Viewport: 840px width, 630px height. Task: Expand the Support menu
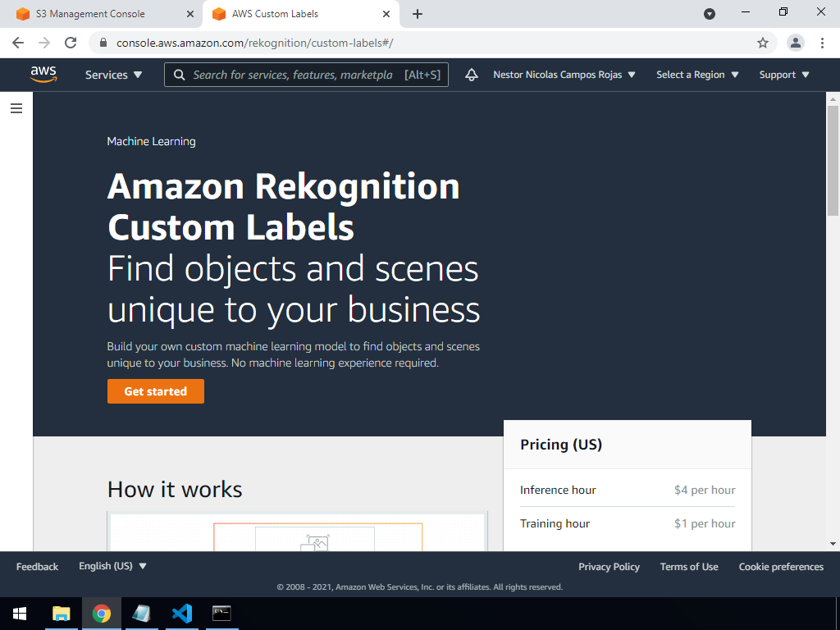click(784, 75)
